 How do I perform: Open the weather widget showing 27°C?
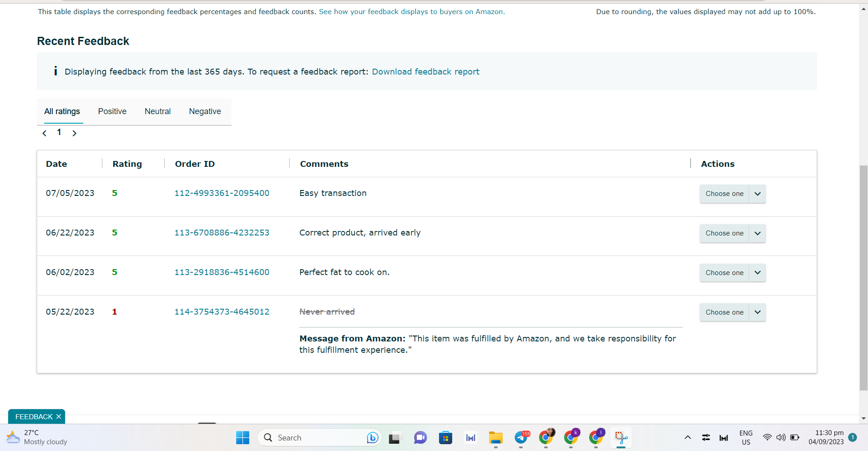(37, 437)
